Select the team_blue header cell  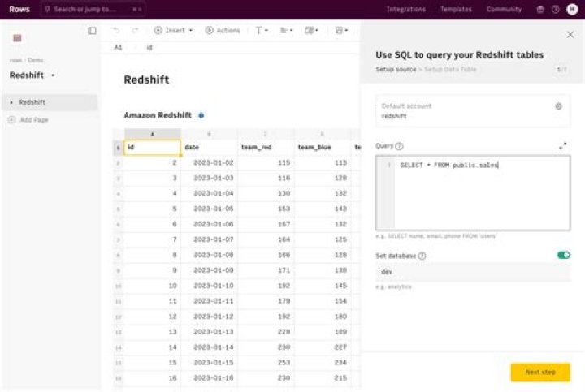coord(323,148)
